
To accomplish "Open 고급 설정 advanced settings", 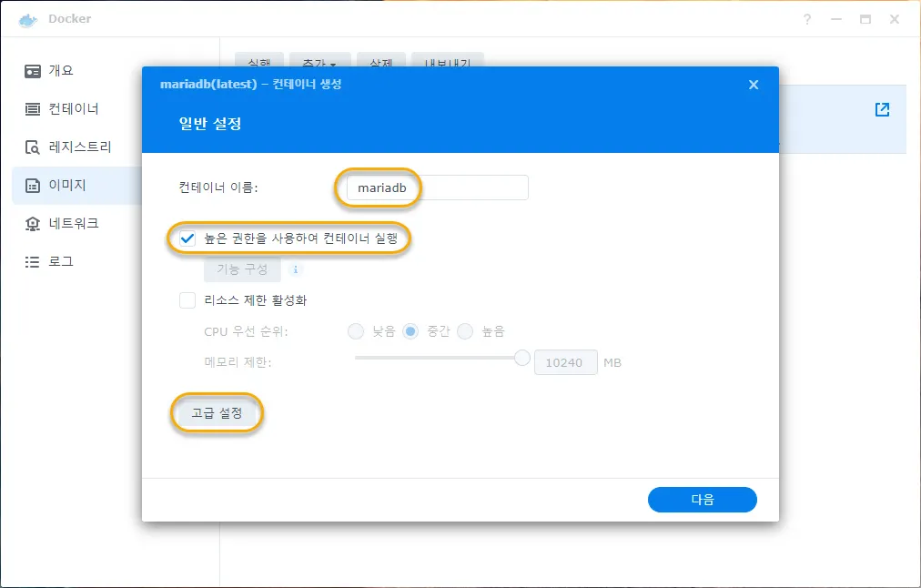I will pyautogui.click(x=217, y=413).
